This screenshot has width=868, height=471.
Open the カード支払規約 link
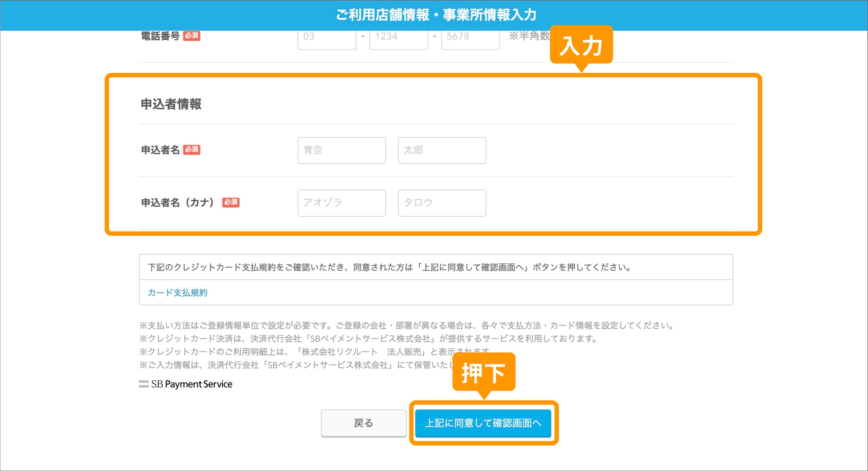point(178,293)
